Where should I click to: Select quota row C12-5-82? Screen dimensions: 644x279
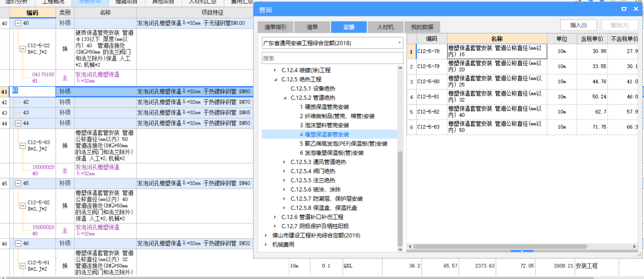point(522,112)
